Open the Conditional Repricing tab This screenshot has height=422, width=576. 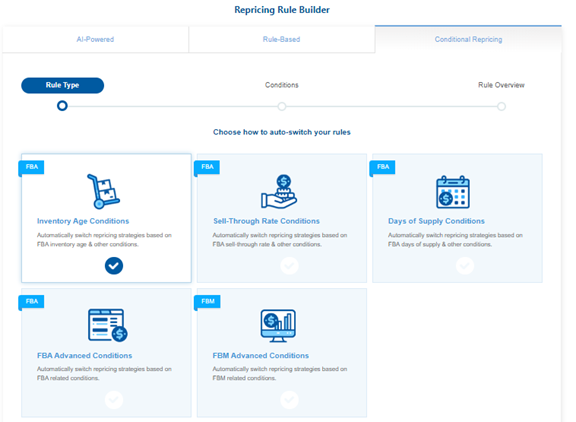point(468,39)
